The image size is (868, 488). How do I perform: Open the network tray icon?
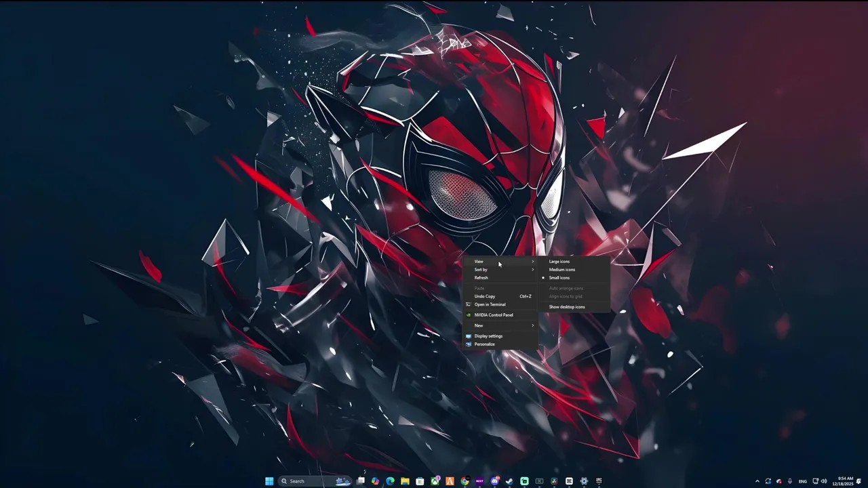(816, 481)
